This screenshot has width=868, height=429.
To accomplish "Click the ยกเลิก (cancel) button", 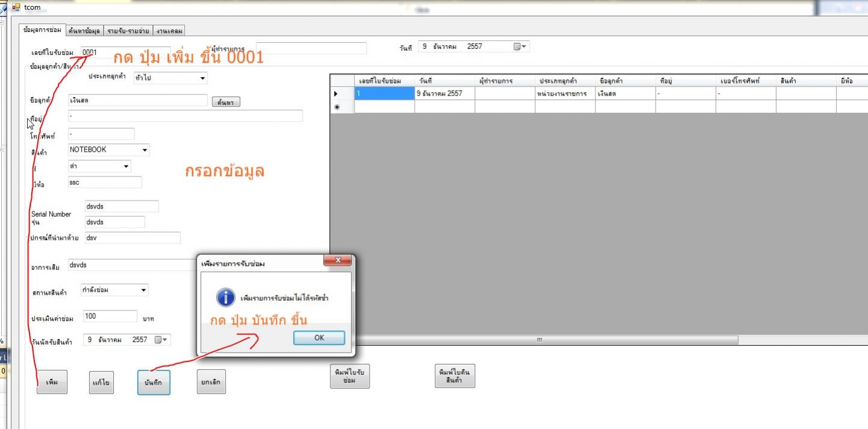I will click(211, 382).
